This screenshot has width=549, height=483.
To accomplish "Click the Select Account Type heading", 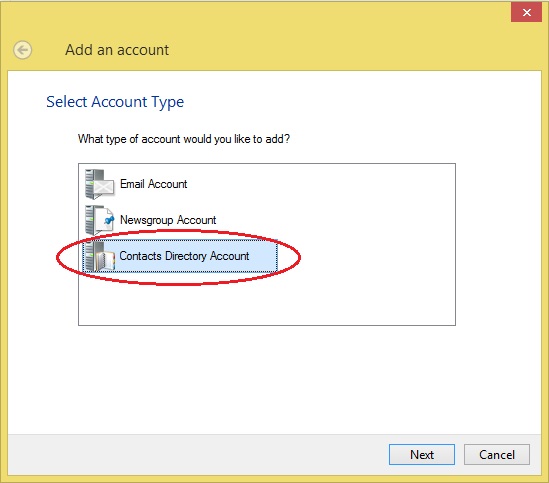I will 115,102.
